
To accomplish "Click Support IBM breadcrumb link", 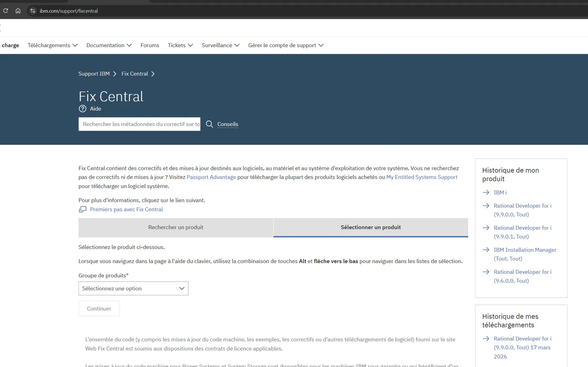I will tap(94, 74).
